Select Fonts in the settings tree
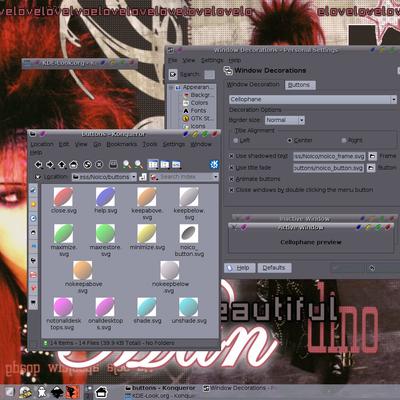 click(x=195, y=111)
